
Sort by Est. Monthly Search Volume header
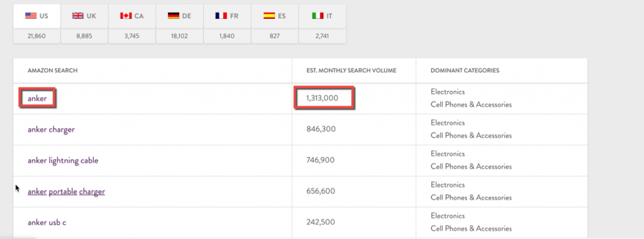pos(351,70)
